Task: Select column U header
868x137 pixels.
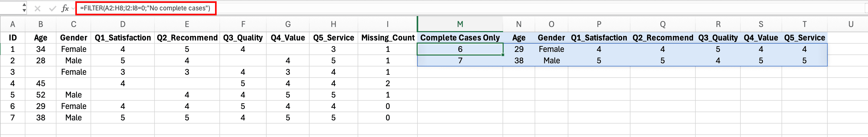Action: click(850, 24)
